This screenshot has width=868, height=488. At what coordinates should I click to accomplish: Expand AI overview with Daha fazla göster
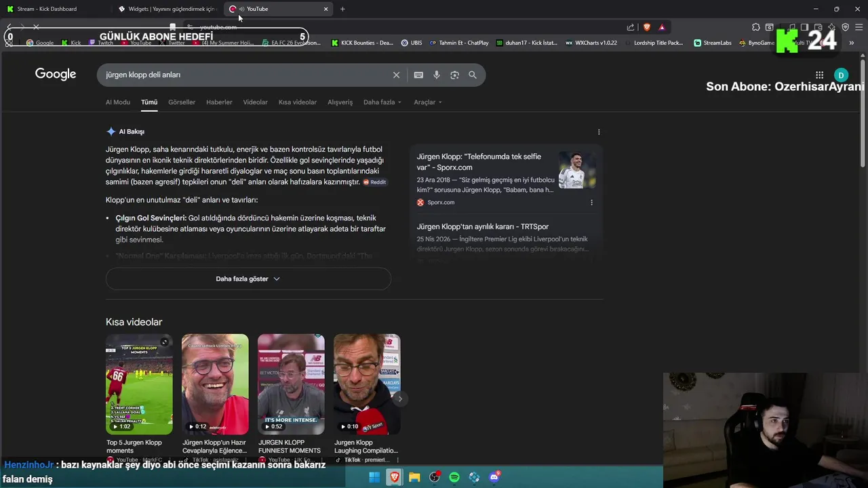click(248, 279)
